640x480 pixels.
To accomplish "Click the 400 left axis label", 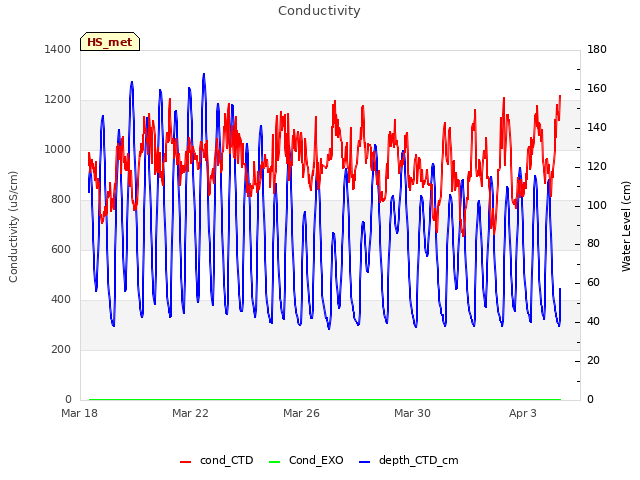I will point(61,300).
